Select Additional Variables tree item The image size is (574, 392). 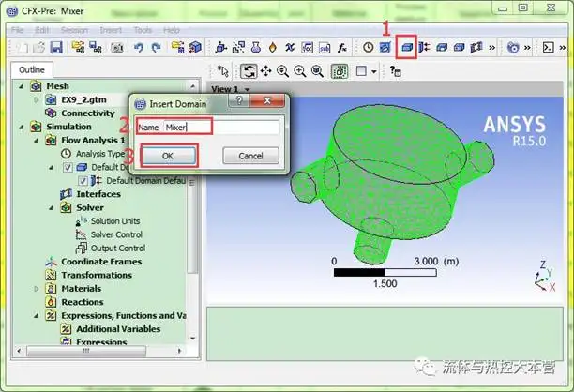coord(118,329)
